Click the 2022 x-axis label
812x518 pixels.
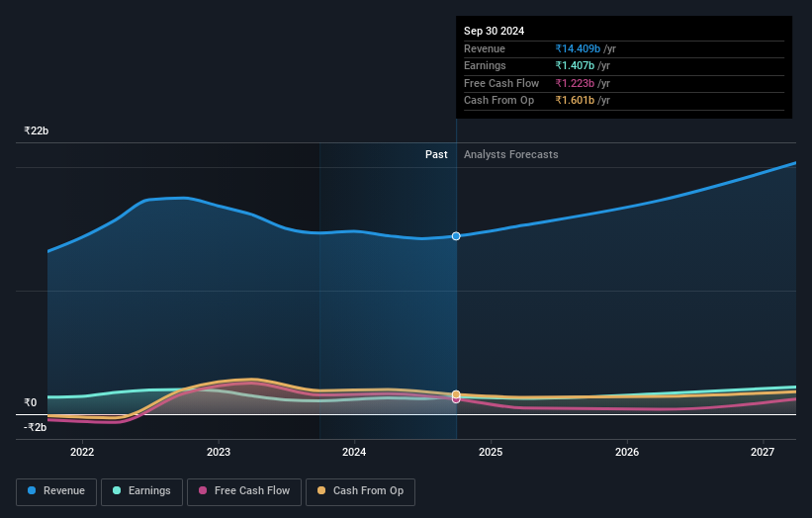coord(82,453)
